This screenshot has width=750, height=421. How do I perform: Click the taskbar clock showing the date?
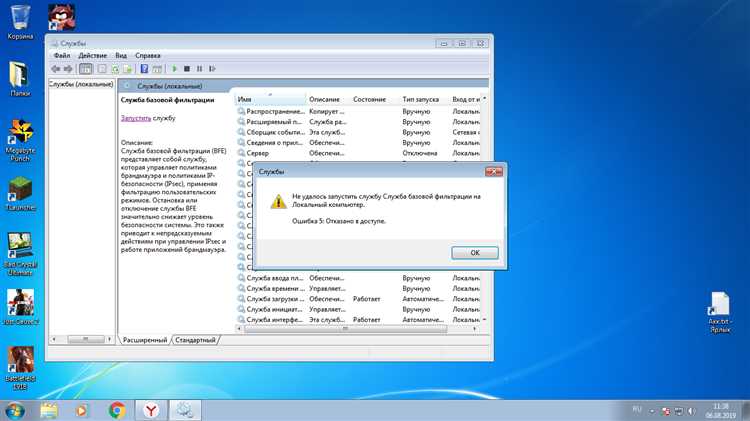pos(720,410)
